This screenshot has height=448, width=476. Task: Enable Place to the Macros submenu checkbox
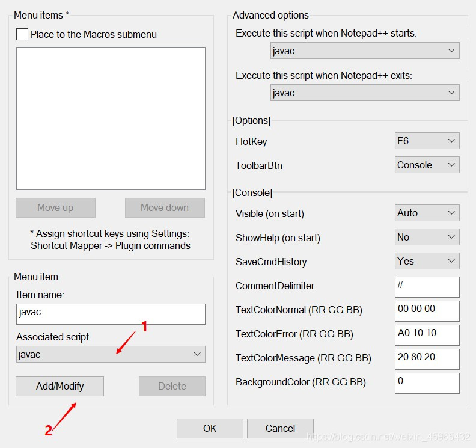click(x=22, y=34)
